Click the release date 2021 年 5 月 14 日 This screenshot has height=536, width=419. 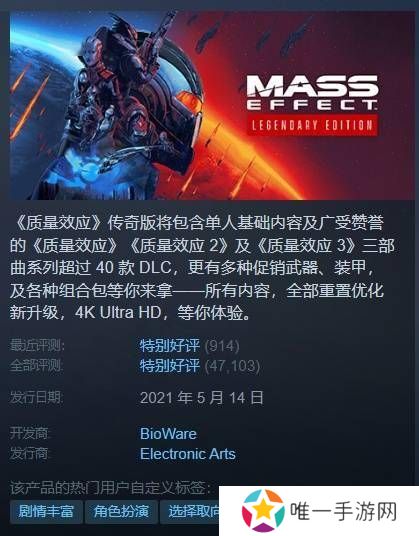pos(202,398)
